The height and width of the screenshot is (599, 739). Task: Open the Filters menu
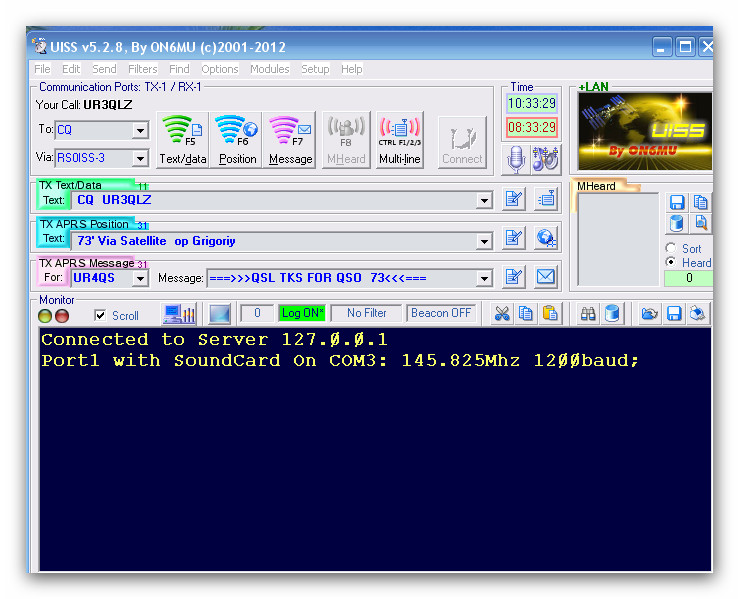click(x=143, y=69)
